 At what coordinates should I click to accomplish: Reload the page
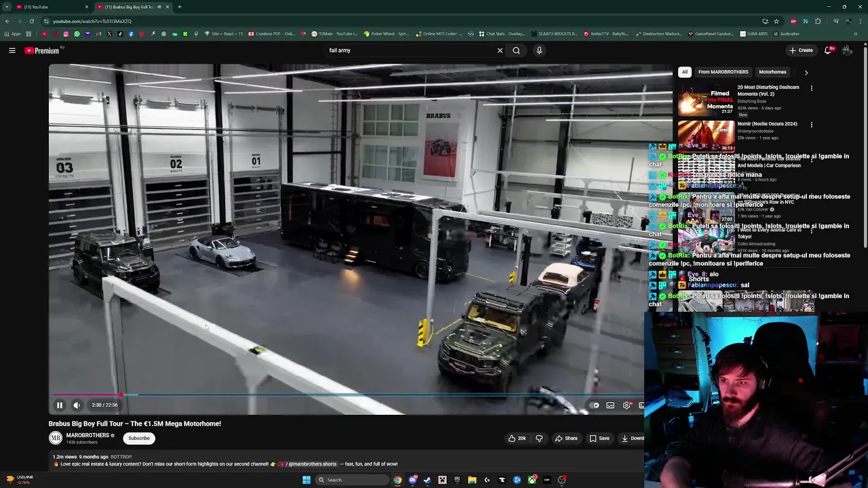pos(31,21)
